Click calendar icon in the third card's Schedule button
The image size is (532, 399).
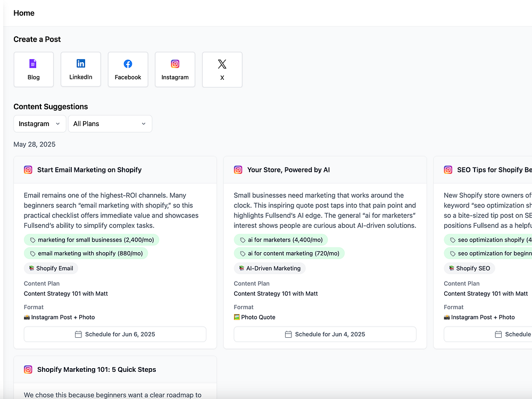point(498,335)
